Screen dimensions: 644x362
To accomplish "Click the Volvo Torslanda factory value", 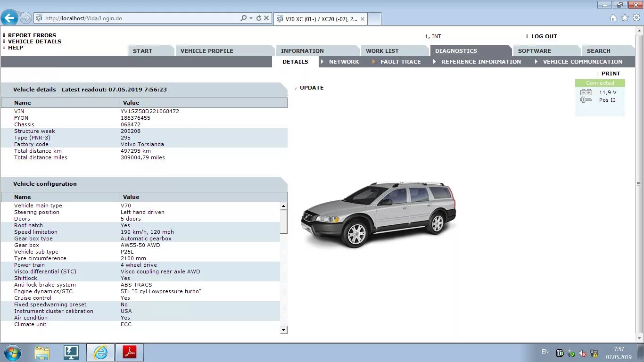I will click(142, 144).
